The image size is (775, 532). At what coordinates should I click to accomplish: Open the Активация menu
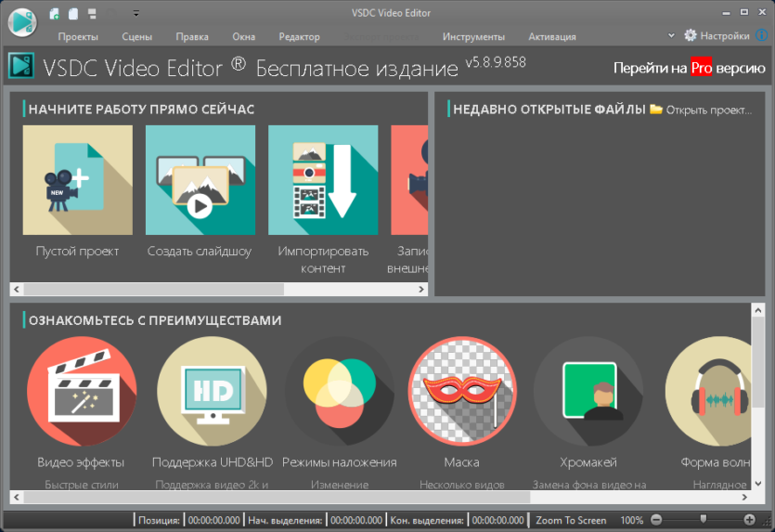[x=552, y=36]
